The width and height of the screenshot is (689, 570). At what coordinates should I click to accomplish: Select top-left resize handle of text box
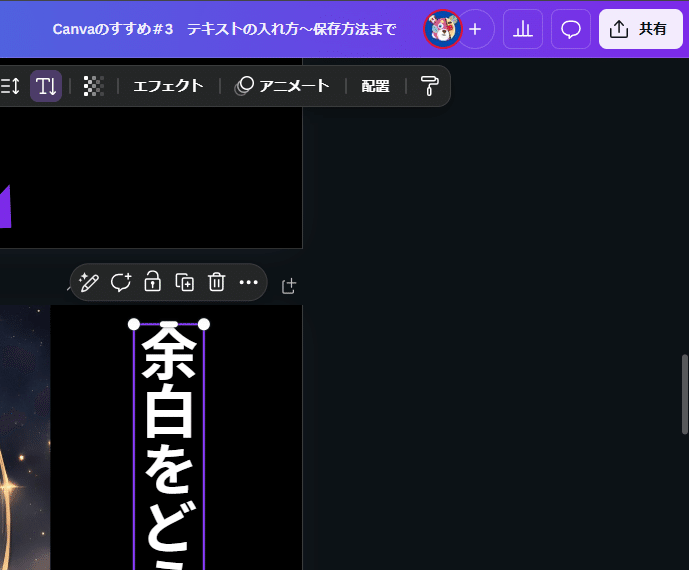click(x=134, y=324)
